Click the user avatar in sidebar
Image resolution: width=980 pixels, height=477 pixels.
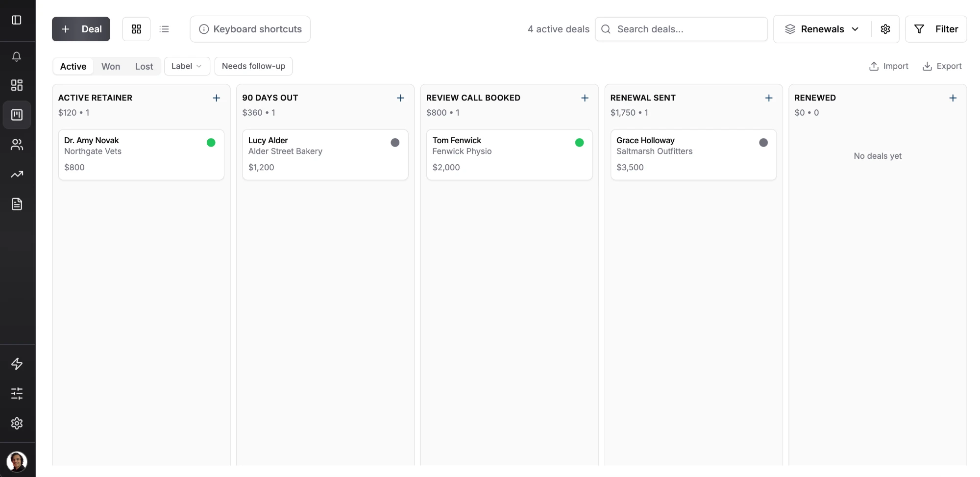(17, 461)
